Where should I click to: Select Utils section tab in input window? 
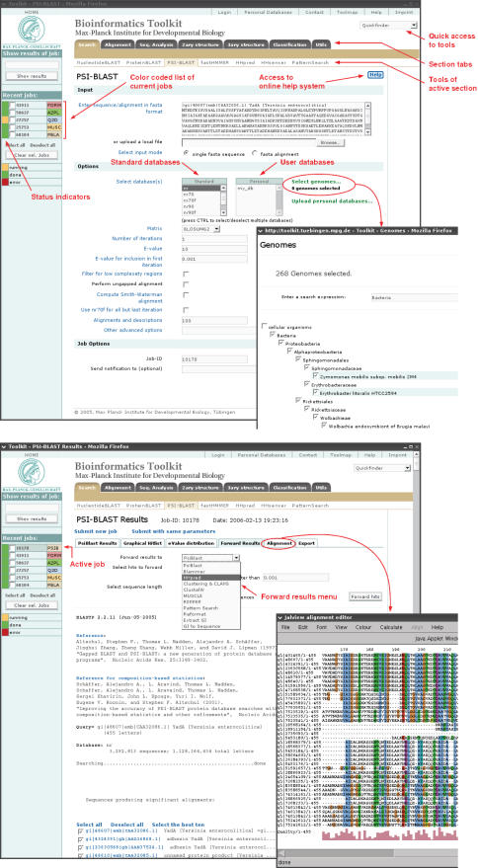coord(321,44)
